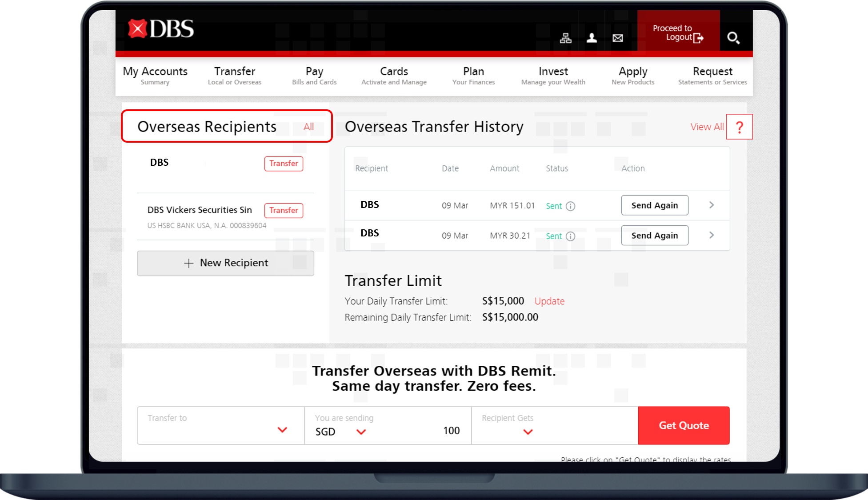
Task: Click the S$15,000.00 remaining limit value
Action: [x=510, y=317]
